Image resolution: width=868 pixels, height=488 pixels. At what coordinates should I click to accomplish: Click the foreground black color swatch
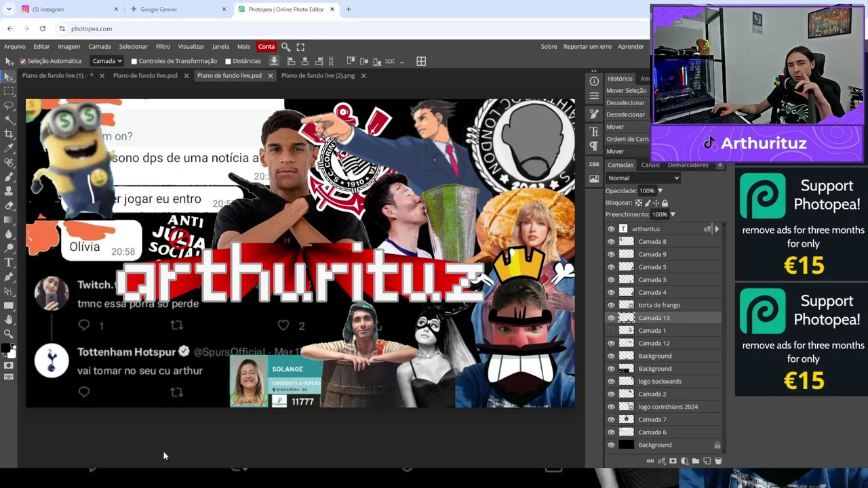click(x=5, y=349)
